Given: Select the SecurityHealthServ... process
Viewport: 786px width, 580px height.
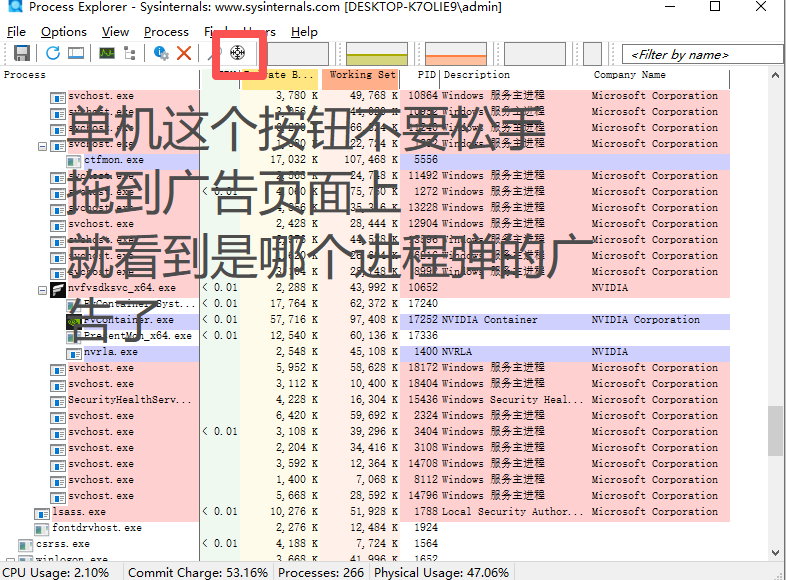Looking at the screenshot, I should pyautogui.click(x=129, y=400).
